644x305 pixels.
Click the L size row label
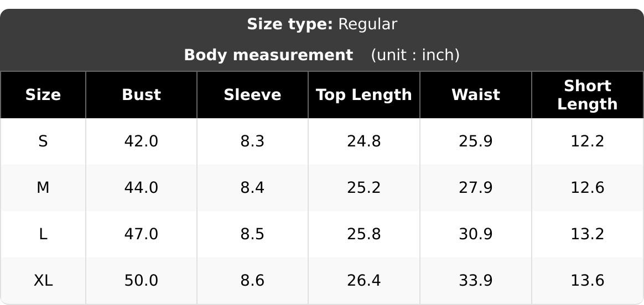(43, 234)
